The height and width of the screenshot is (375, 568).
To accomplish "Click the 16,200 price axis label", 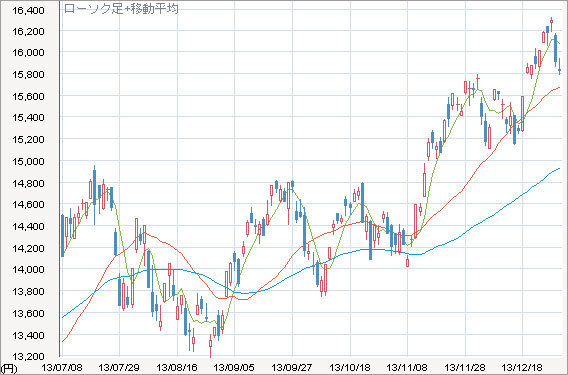I will point(28,32).
